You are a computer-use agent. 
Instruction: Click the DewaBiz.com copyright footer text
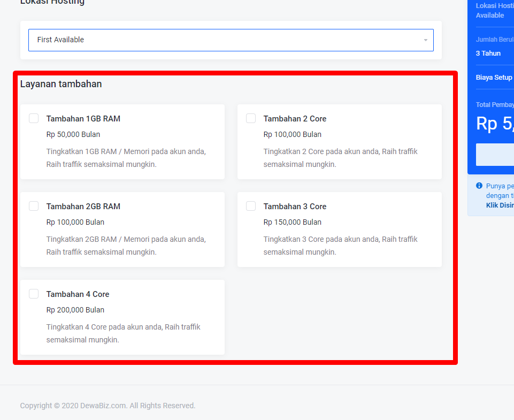tap(108, 406)
